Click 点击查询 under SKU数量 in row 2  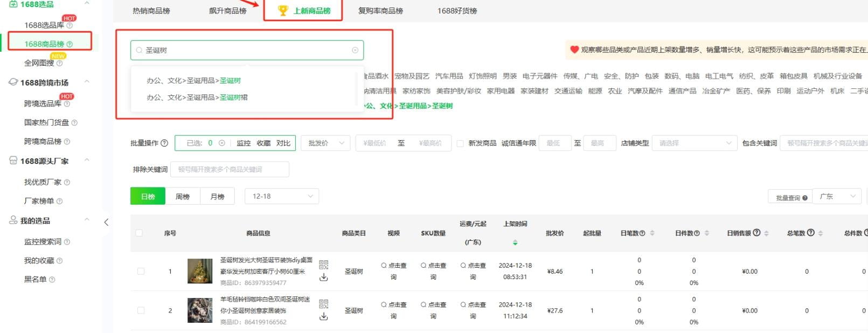(x=433, y=310)
